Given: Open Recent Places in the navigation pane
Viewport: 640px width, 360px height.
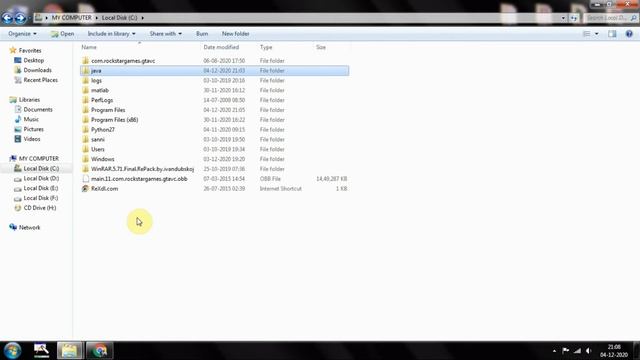Looking at the screenshot, I should (40, 80).
